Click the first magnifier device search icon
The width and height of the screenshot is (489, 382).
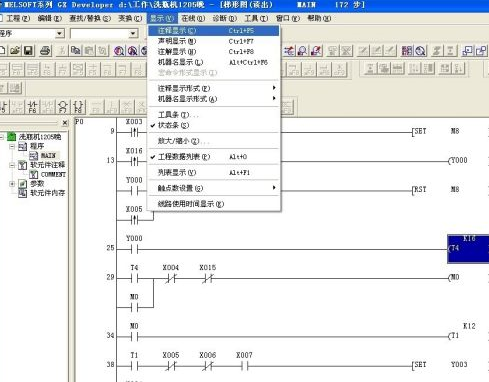[119, 51]
